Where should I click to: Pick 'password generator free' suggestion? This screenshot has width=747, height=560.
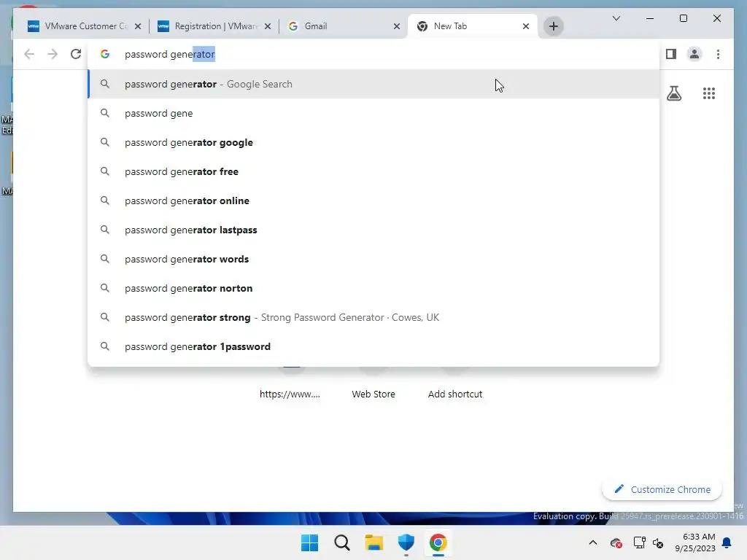coord(374,171)
